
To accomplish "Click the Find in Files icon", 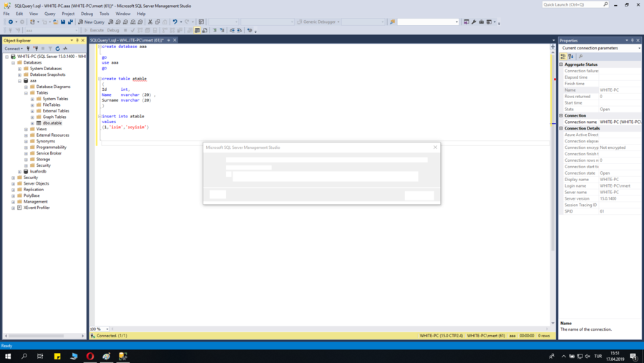I will point(392,21).
